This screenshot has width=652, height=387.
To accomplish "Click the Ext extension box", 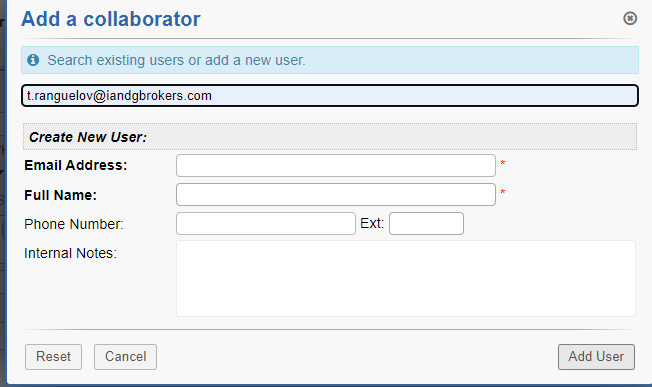I will tap(426, 224).
